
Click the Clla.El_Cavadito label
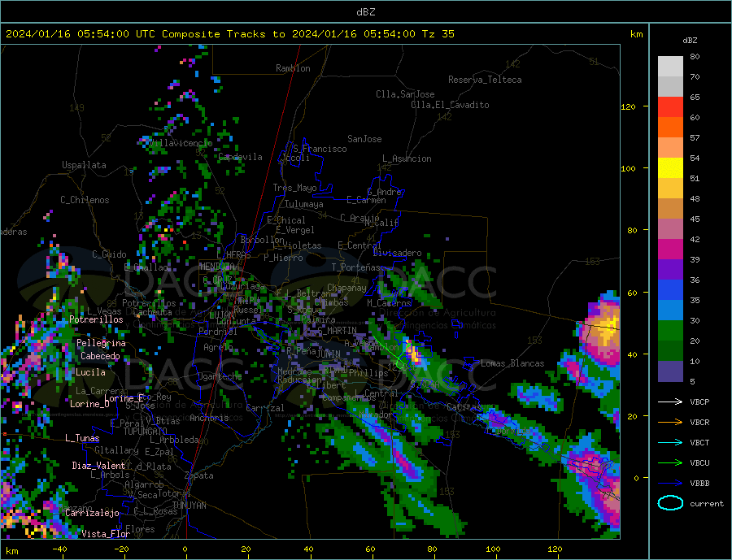click(450, 105)
